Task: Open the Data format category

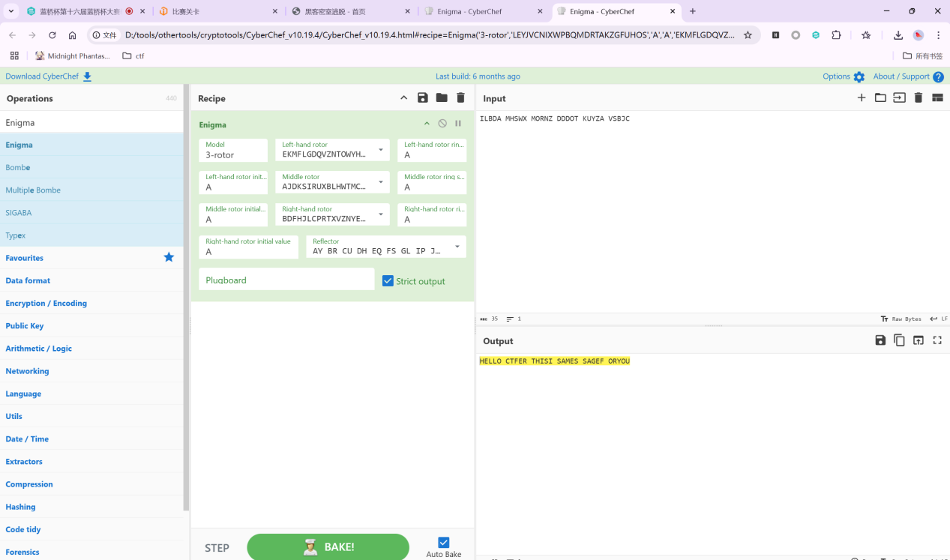Action: pos(28,280)
